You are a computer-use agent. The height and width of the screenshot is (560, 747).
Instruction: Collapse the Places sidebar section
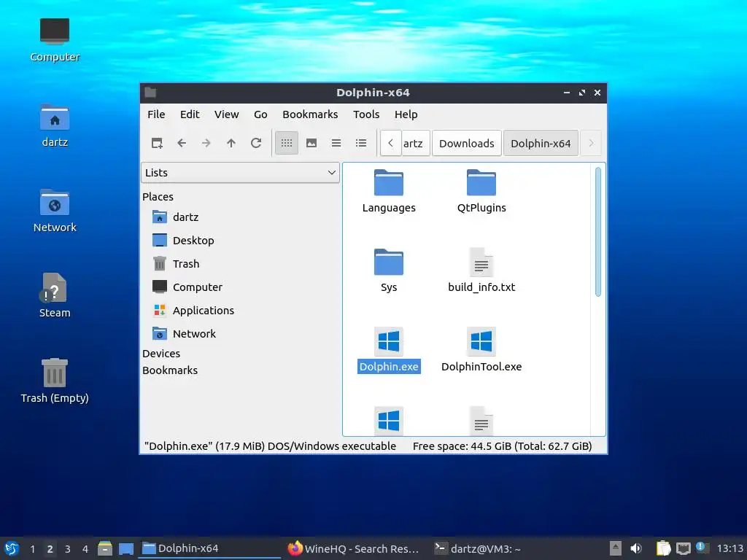[x=158, y=197]
